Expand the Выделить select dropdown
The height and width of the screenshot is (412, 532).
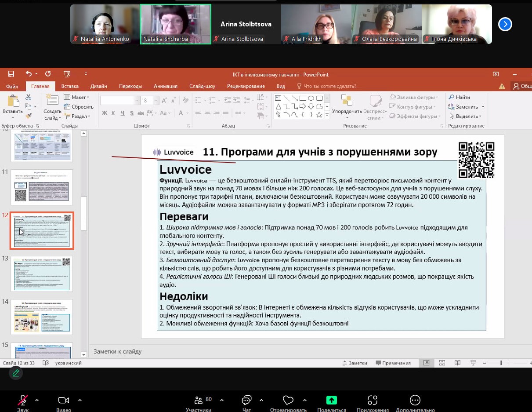(465, 116)
